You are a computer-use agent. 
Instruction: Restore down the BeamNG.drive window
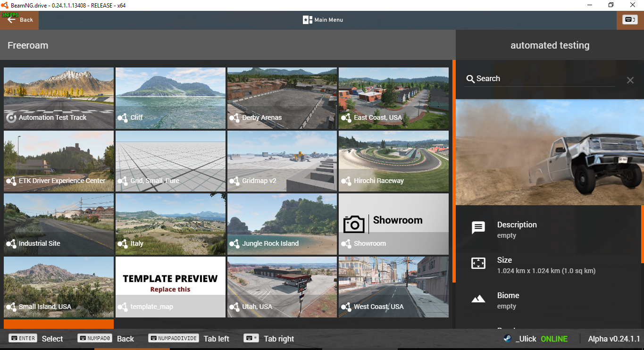pos(611,5)
